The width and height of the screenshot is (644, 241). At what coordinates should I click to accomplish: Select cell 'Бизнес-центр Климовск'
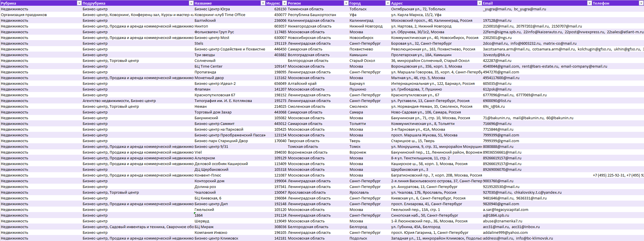(x=230, y=238)
